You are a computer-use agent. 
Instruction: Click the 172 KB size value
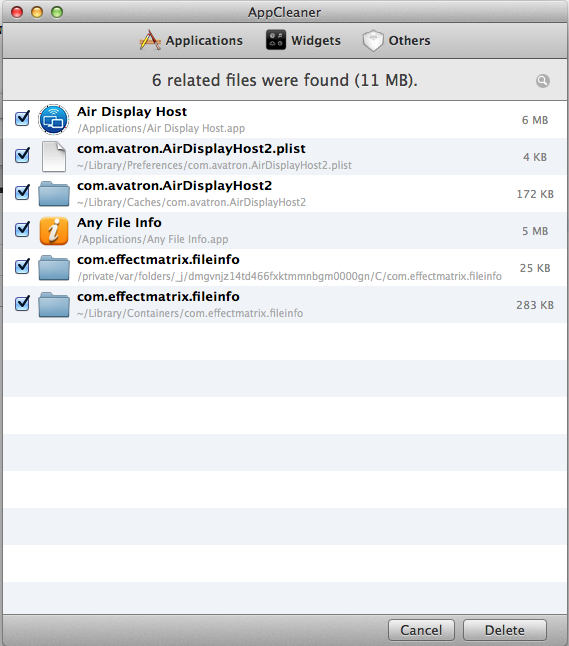click(535, 194)
